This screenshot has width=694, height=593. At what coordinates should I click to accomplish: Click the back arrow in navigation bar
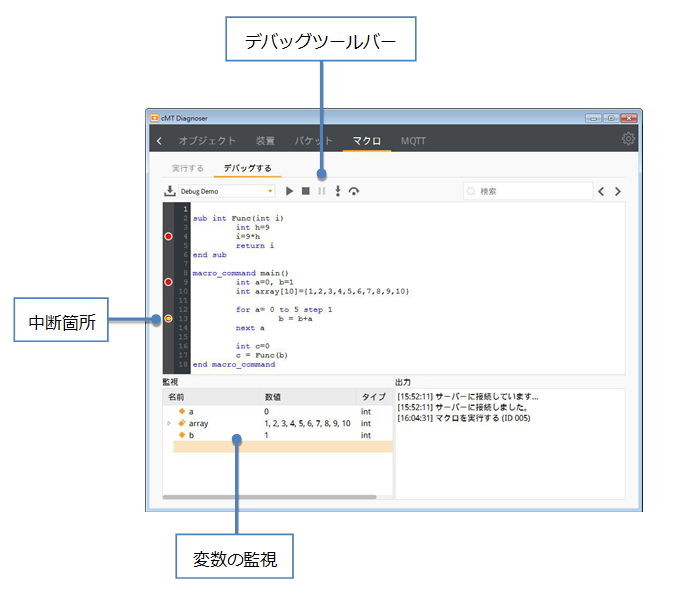coord(159,141)
